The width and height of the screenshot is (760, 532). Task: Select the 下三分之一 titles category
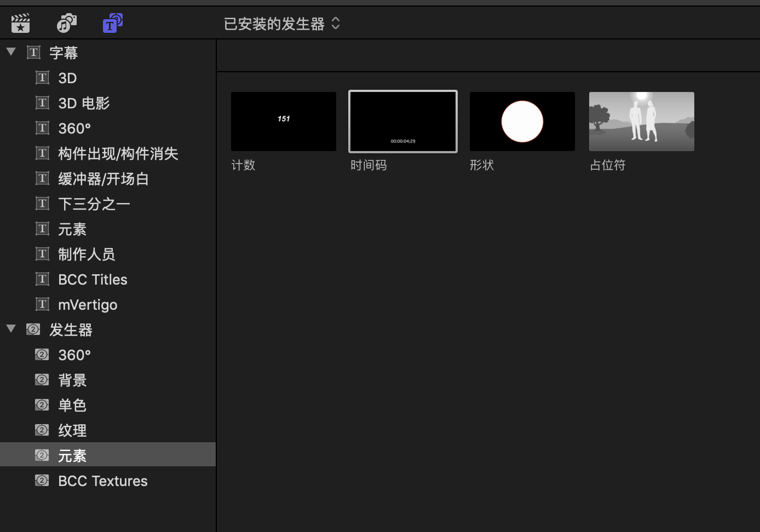click(94, 204)
